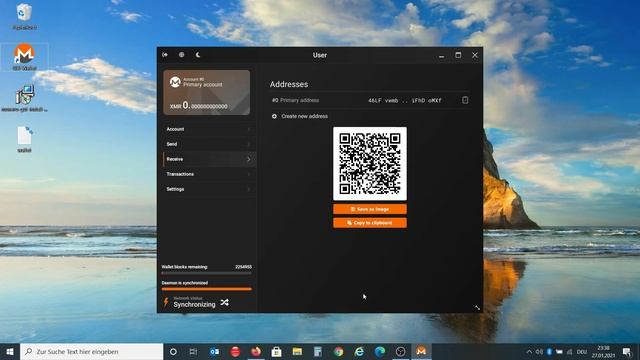The image size is (640, 360).
Task: Click the QR code image
Action: point(370,163)
